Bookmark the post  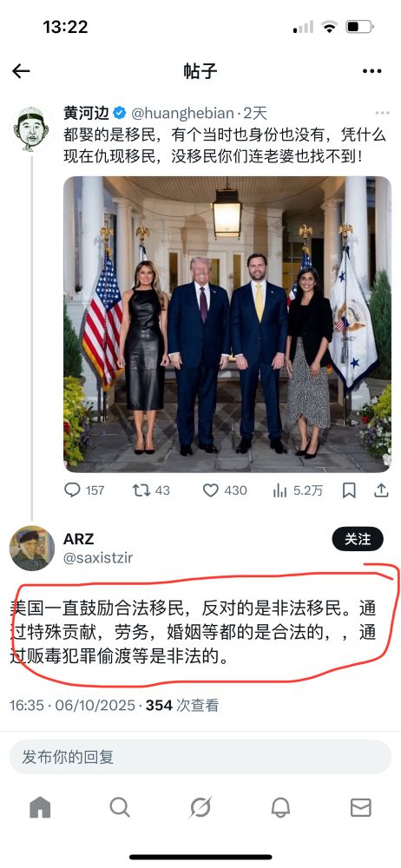click(348, 490)
